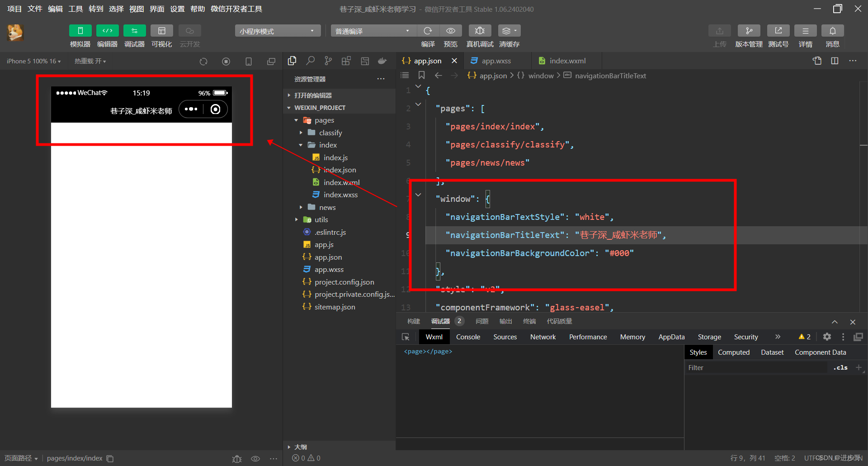The image size is (868, 466).
Task: Open project details icon
Action: pos(805,31)
